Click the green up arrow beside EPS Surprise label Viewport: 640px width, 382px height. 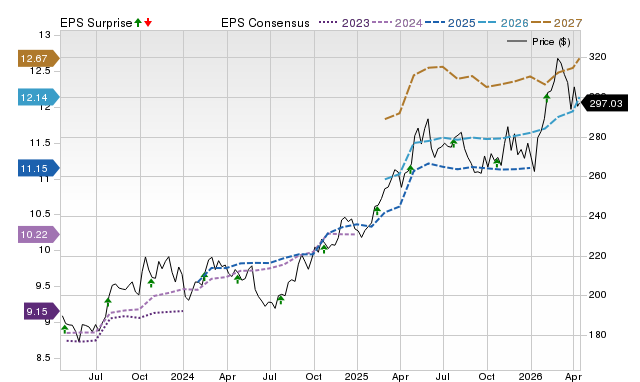[138, 22]
